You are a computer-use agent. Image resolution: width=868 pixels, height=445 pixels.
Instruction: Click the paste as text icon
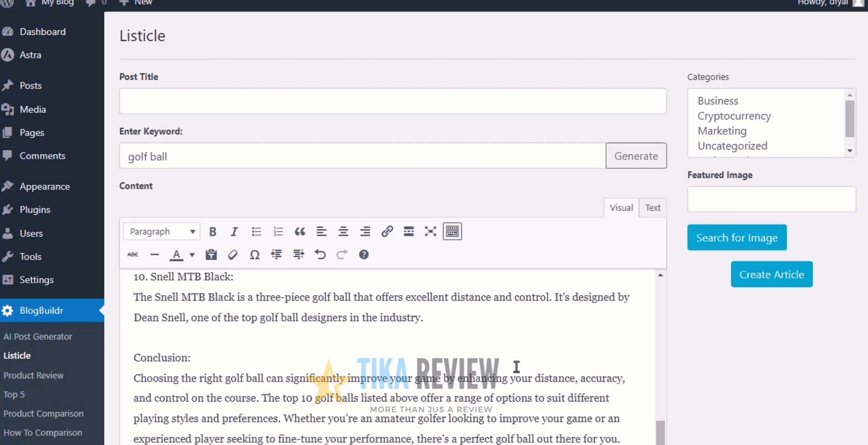[x=211, y=255]
